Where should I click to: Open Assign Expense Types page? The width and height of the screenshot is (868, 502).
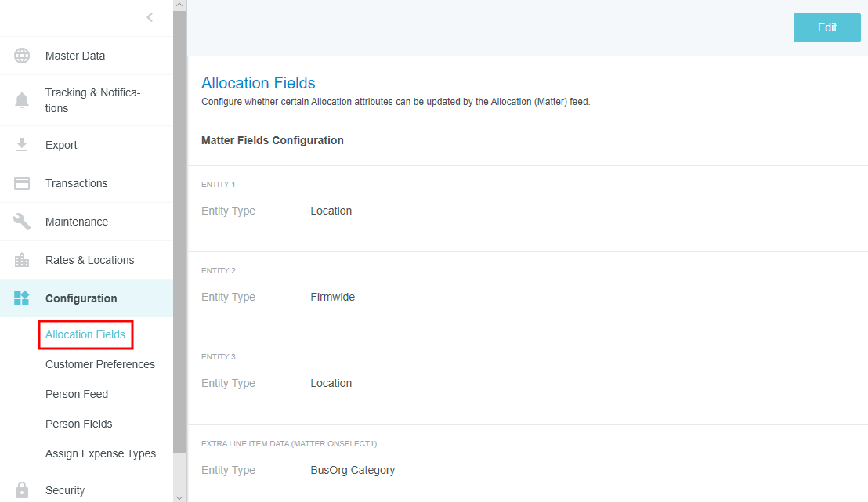pyautogui.click(x=100, y=453)
